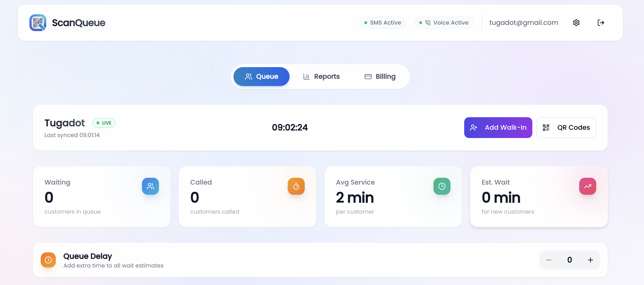
Task: Click the pink Est. Wait trend icon
Action: pyautogui.click(x=587, y=186)
